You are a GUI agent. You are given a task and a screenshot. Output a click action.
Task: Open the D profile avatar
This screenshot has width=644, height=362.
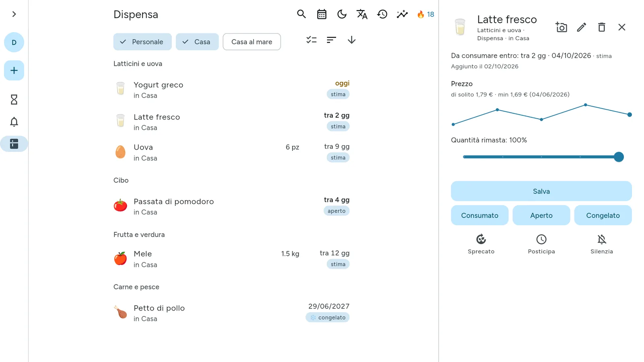[14, 42]
